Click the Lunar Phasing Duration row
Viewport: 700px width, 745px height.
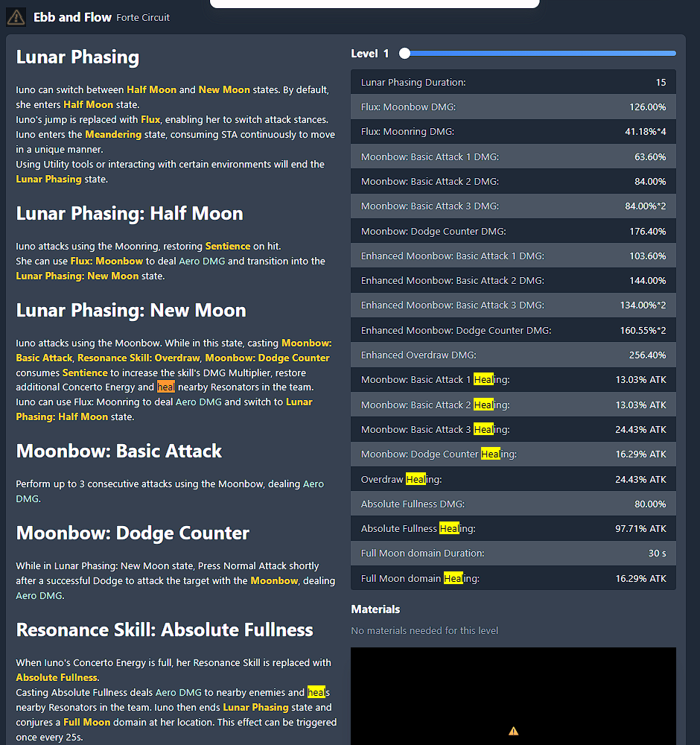(x=513, y=82)
